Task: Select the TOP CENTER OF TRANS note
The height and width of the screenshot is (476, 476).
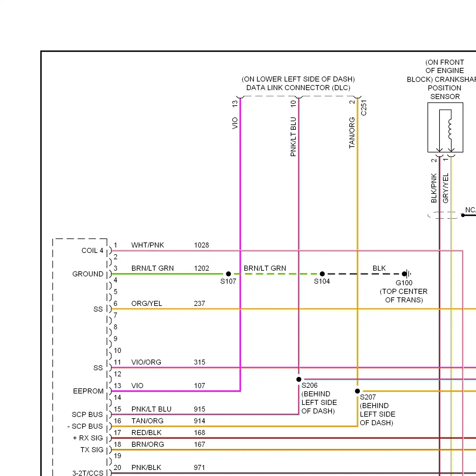Action: pyautogui.click(x=404, y=295)
